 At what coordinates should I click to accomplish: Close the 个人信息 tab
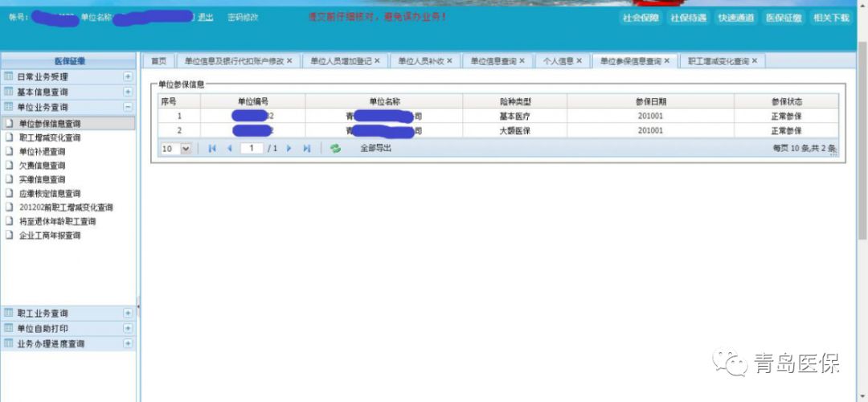(x=579, y=61)
